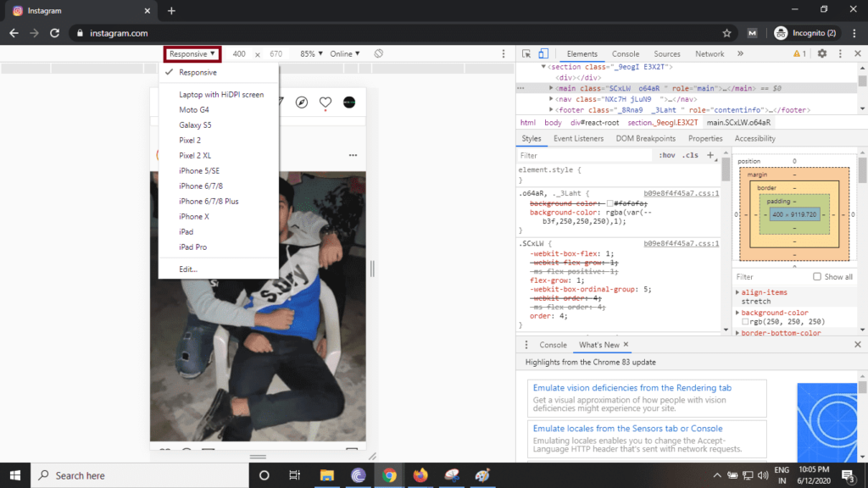Click the viewport width field 400

239,53
